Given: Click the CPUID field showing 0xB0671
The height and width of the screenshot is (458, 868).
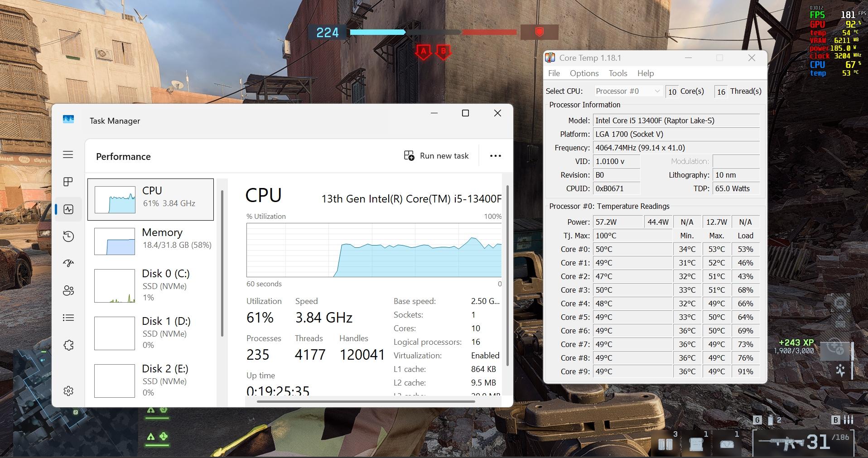Looking at the screenshot, I should tap(617, 188).
